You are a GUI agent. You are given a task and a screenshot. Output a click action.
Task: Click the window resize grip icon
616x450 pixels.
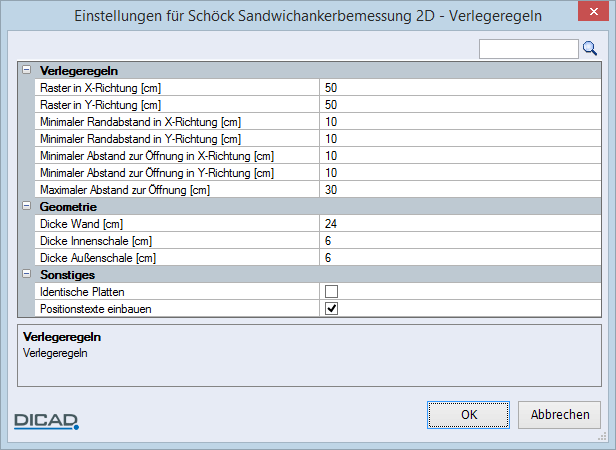coord(602,436)
